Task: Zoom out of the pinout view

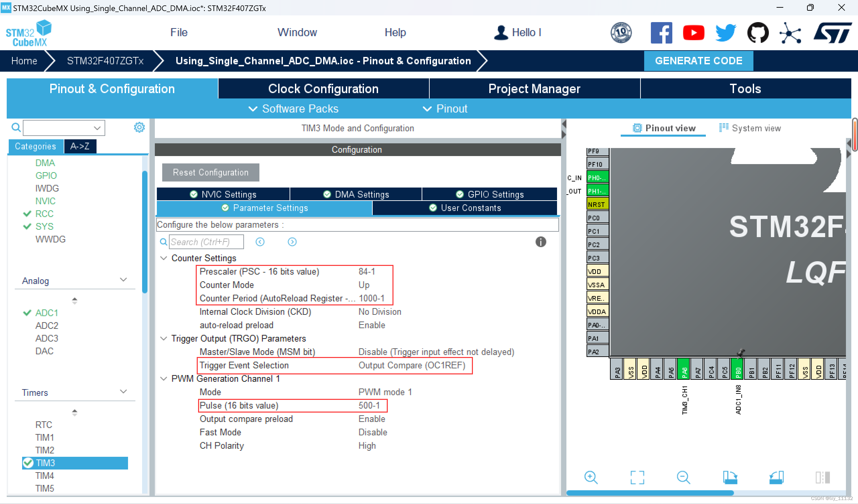Action: pyautogui.click(x=683, y=478)
